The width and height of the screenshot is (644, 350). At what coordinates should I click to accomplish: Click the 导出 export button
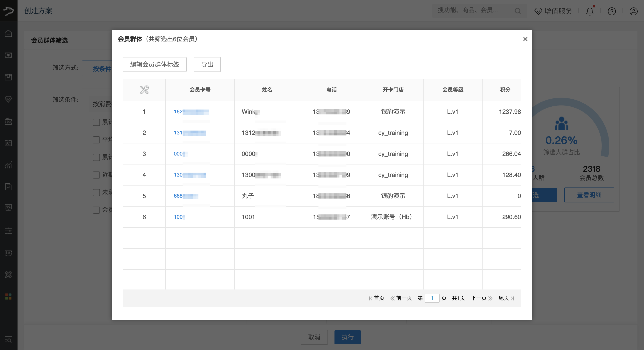click(207, 64)
